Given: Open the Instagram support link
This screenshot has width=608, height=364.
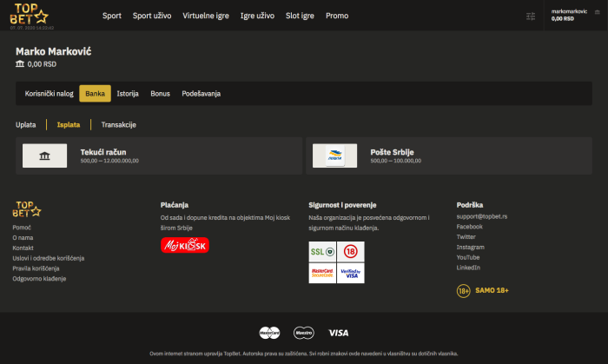Looking at the screenshot, I should point(471,247).
